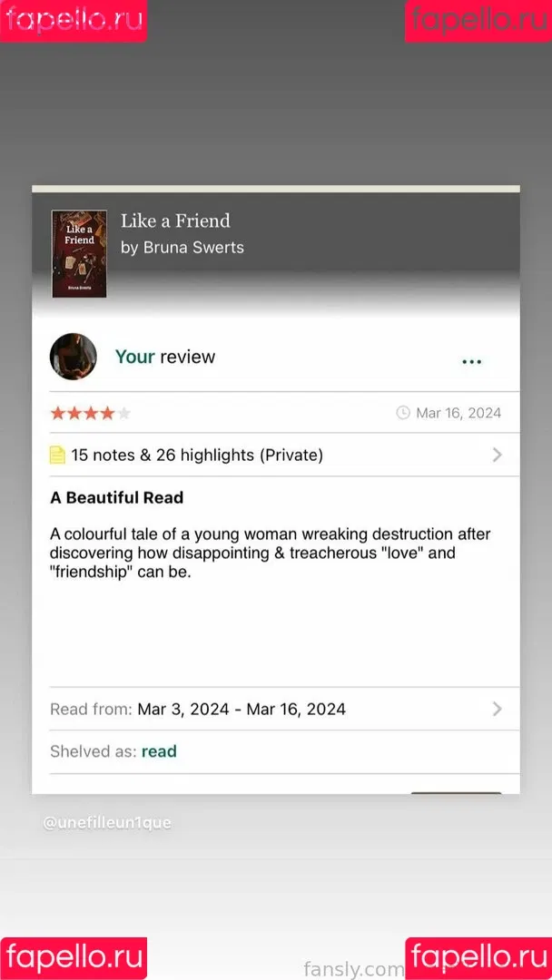This screenshot has width=552, height=980.
Task: Open the three-dot review options menu
Action: [471, 361]
